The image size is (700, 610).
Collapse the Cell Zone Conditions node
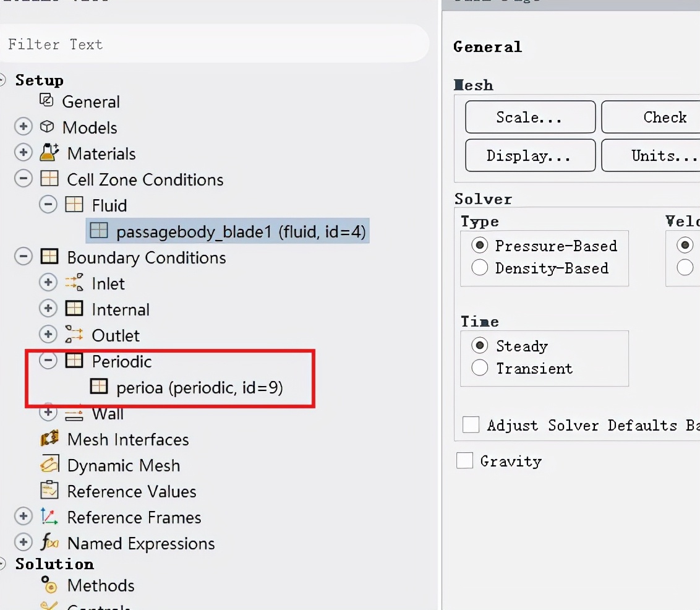tap(23, 179)
